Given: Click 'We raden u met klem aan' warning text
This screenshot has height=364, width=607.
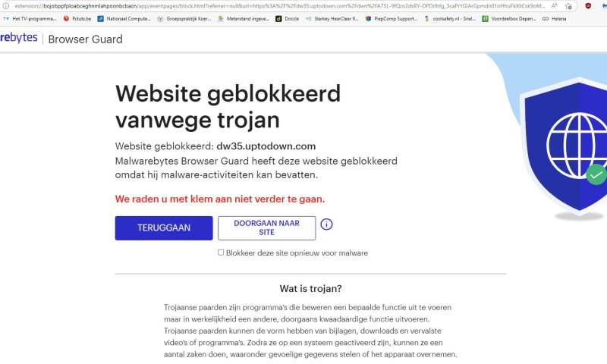Looking at the screenshot, I should click(x=220, y=199).
